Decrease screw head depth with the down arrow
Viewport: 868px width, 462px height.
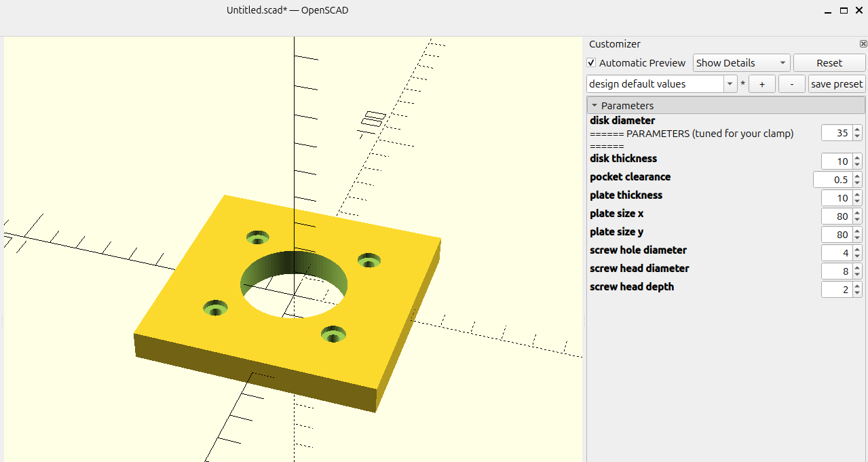[x=857, y=293]
